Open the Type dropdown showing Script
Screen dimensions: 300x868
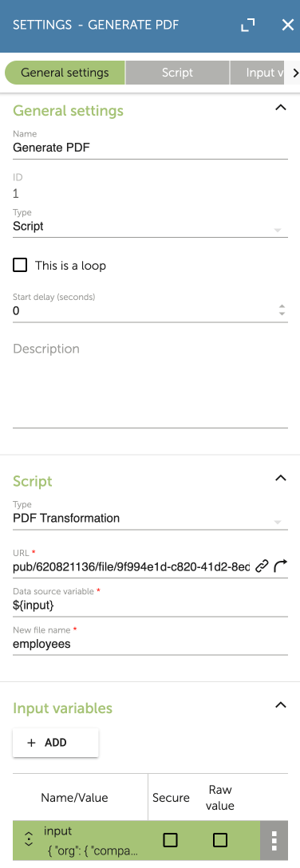tap(150, 226)
